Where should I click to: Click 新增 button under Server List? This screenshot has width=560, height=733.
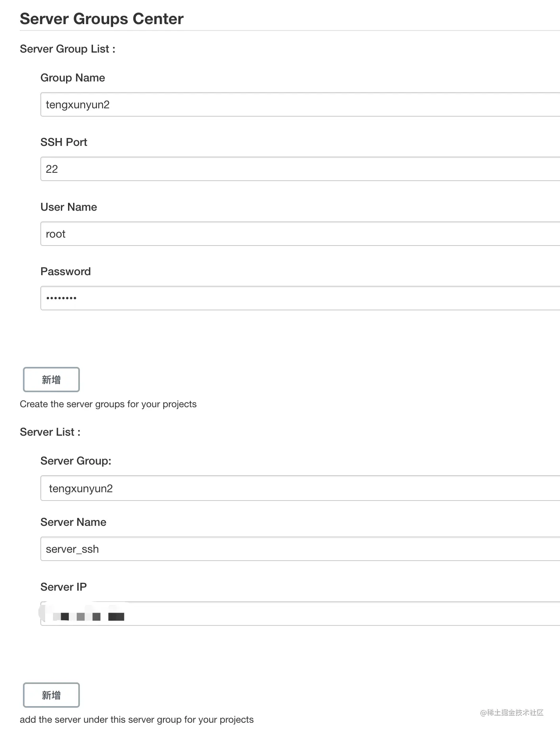51,695
